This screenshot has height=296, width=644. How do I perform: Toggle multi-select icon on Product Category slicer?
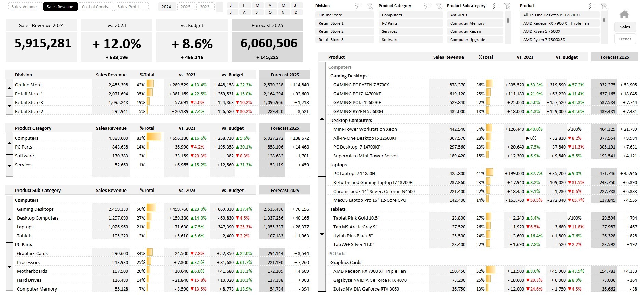pos(427,6)
